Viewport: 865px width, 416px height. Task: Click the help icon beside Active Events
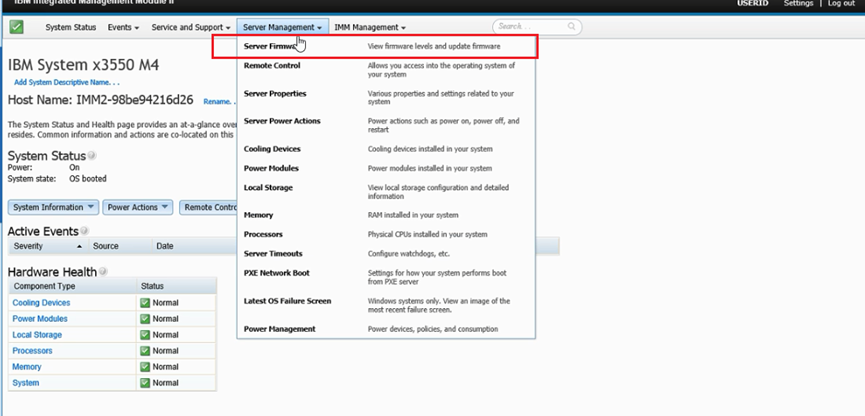(84, 231)
